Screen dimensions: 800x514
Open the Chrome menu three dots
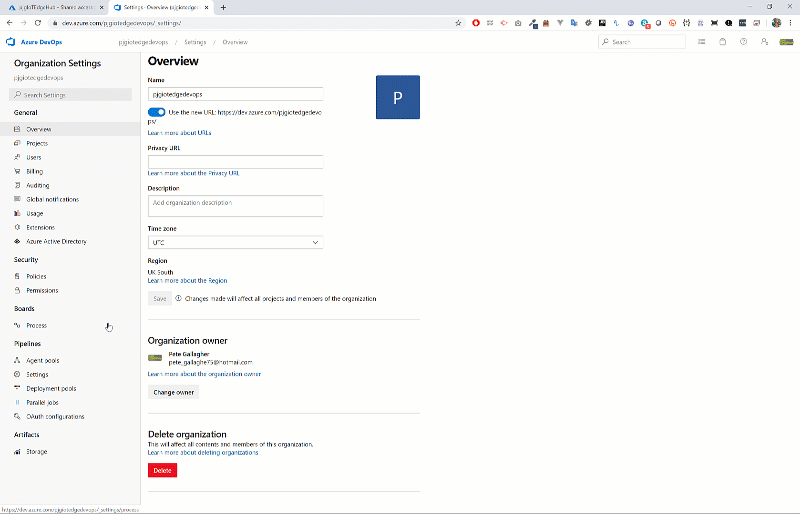click(x=790, y=23)
